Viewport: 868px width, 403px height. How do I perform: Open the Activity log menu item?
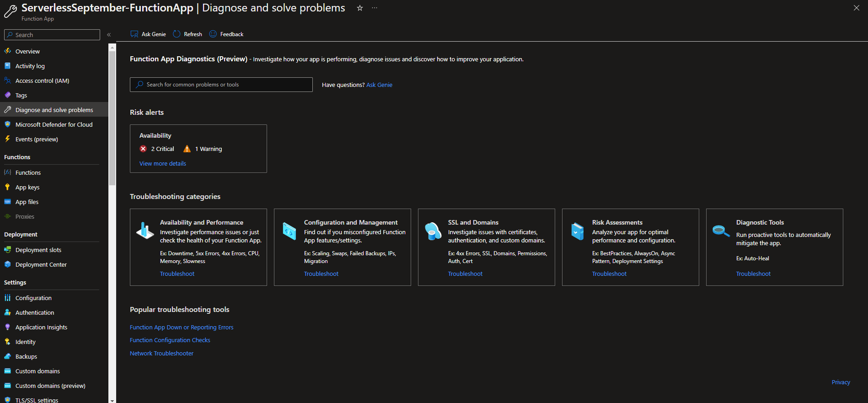(30, 66)
